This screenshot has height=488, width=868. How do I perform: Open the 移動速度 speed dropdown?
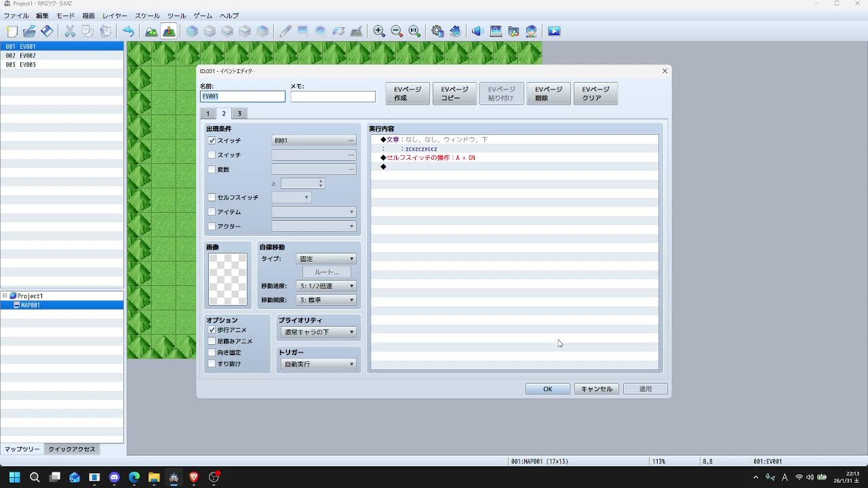pos(326,286)
